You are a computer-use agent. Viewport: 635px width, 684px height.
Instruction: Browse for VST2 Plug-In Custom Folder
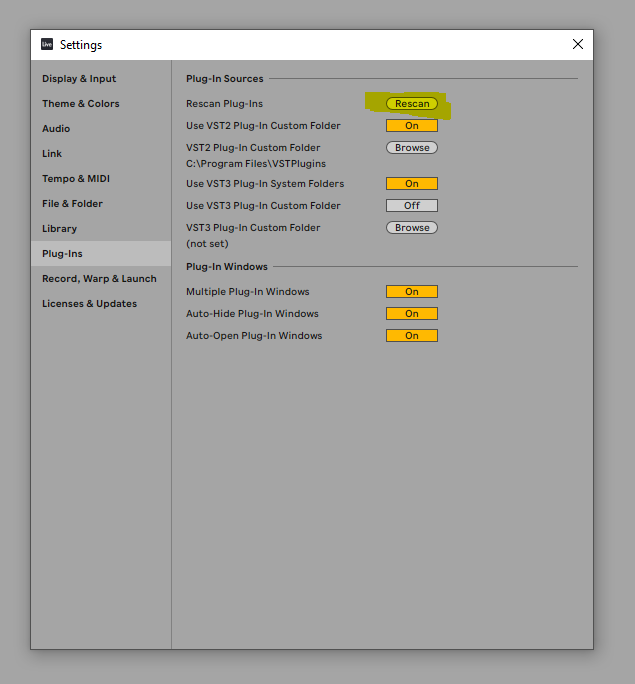[412, 147]
